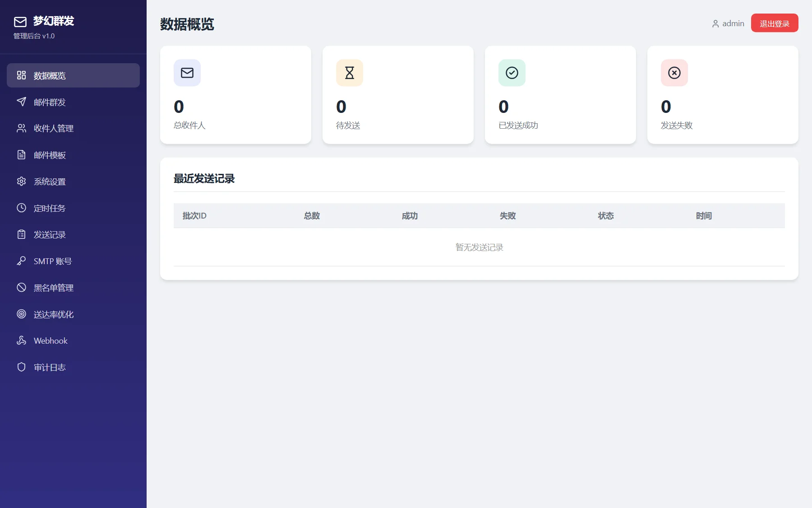
Task: Click the ban icon for 黑名单管理
Action: pyautogui.click(x=21, y=287)
